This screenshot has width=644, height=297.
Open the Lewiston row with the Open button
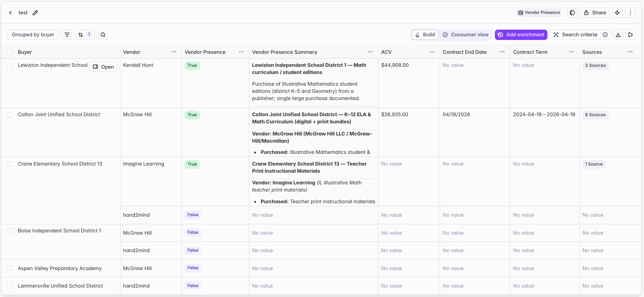(103, 67)
